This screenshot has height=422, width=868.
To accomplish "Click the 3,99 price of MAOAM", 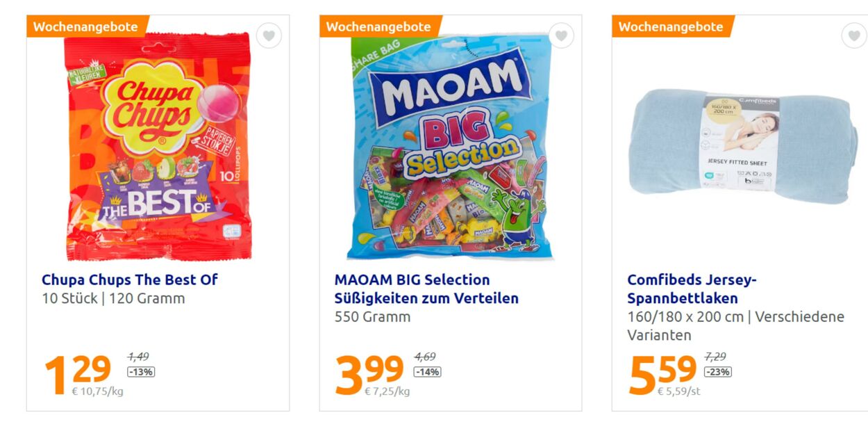I will tap(369, 372).
